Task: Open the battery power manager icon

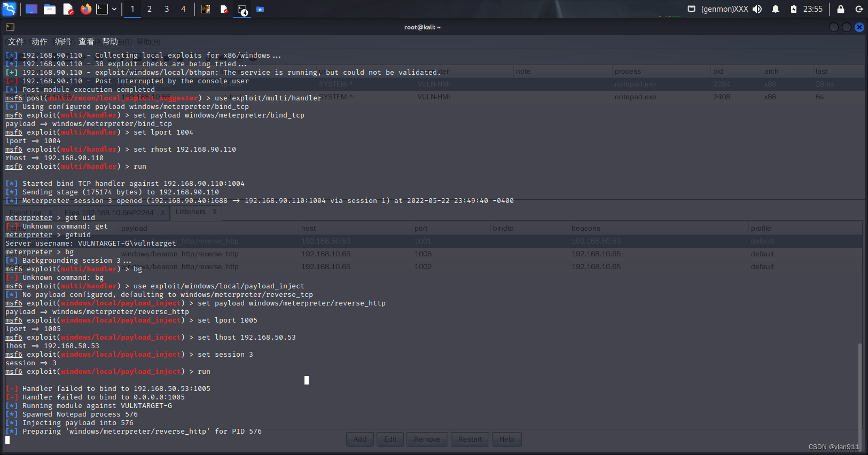Action: click(x=794, y=9)
